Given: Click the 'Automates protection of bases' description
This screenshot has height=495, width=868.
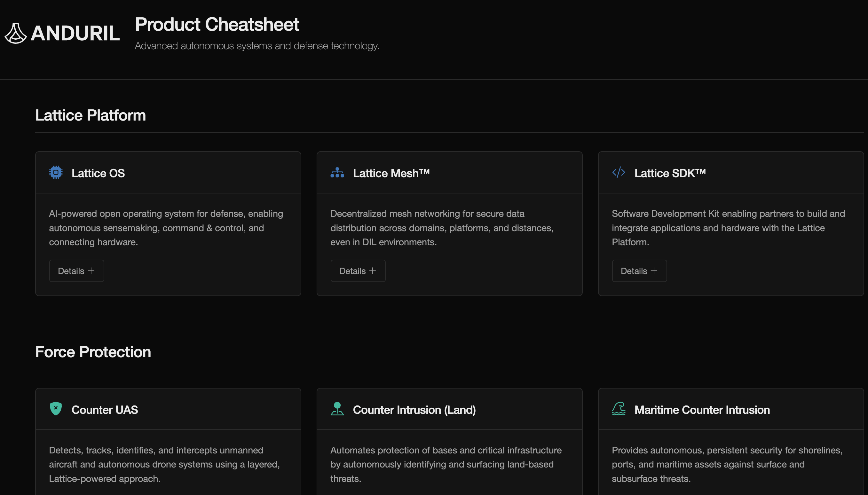Looking at the screenshot, I should [446, 464].
